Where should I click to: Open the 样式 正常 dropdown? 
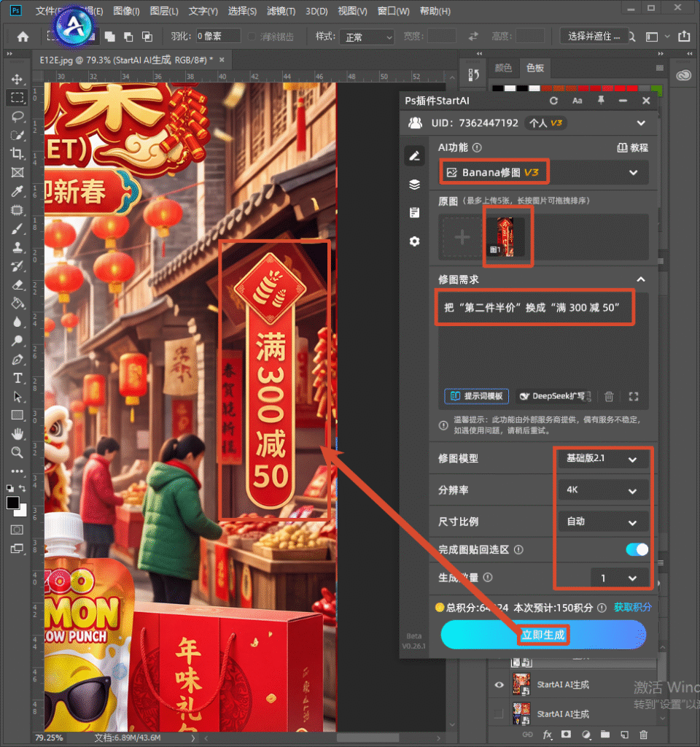(x=367, y=36)
